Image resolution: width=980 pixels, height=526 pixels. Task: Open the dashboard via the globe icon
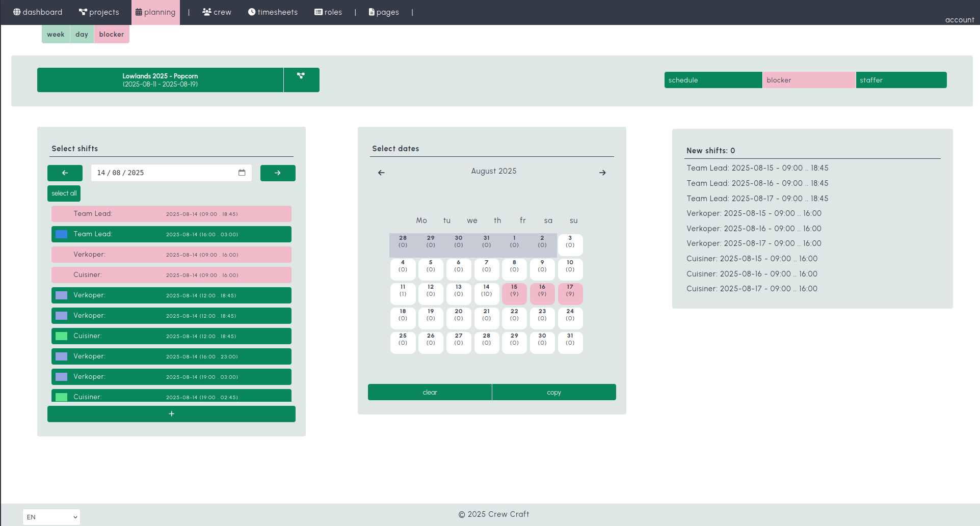(x=17, y=12)
